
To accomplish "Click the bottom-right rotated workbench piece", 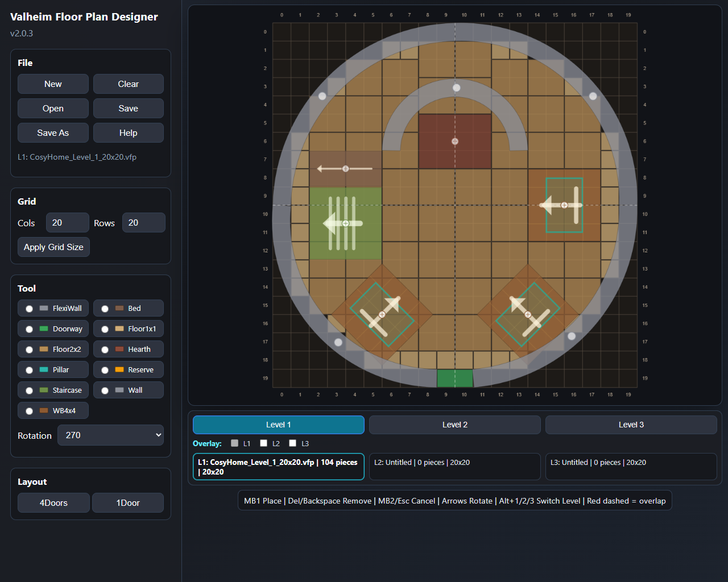I will tap(528, 314).
